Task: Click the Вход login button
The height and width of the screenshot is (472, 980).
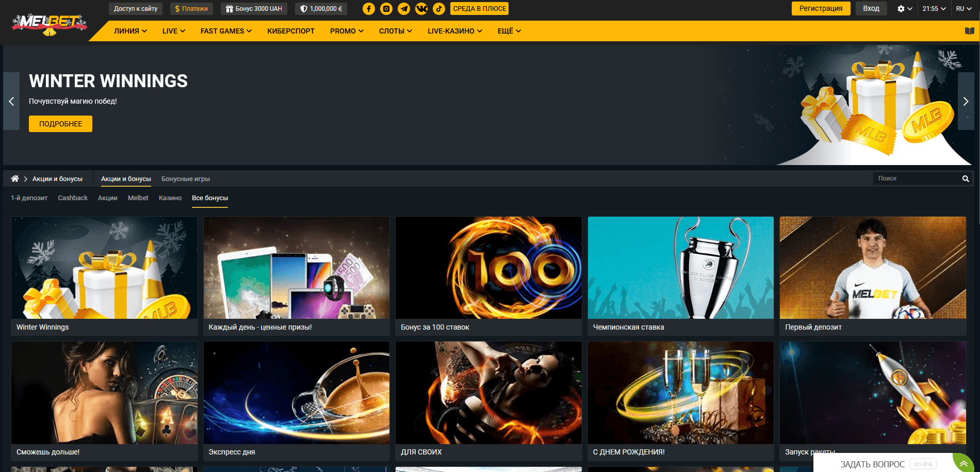Action: tap(871, 9)
